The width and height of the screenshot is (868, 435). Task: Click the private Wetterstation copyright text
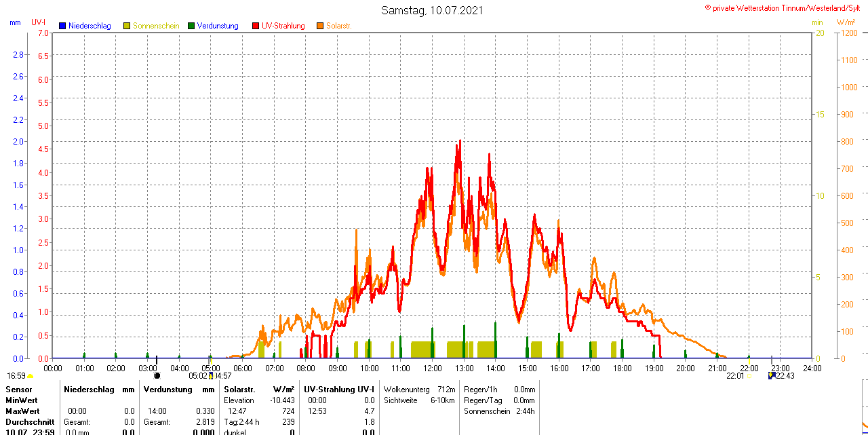[785, 7]
